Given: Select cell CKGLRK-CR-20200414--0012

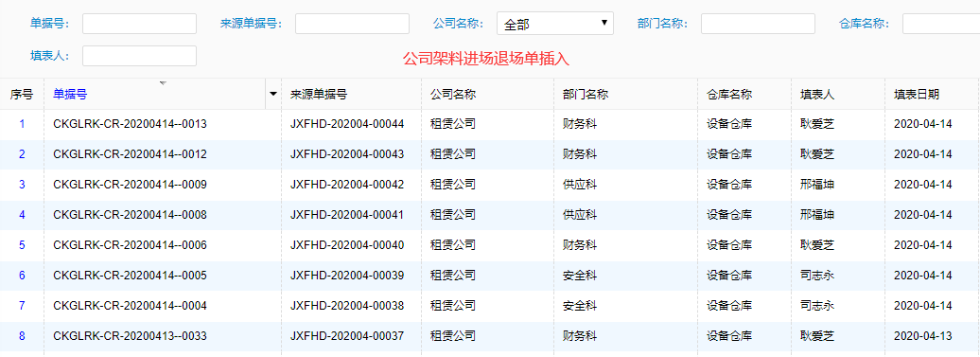Looking at the screenshot, I should tap(130, 153).
